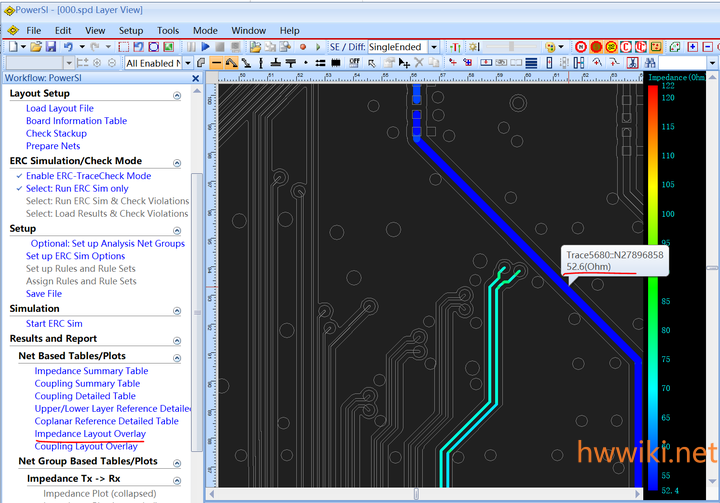Close the Workflow: PowerSI panel

tap(196, 78)
